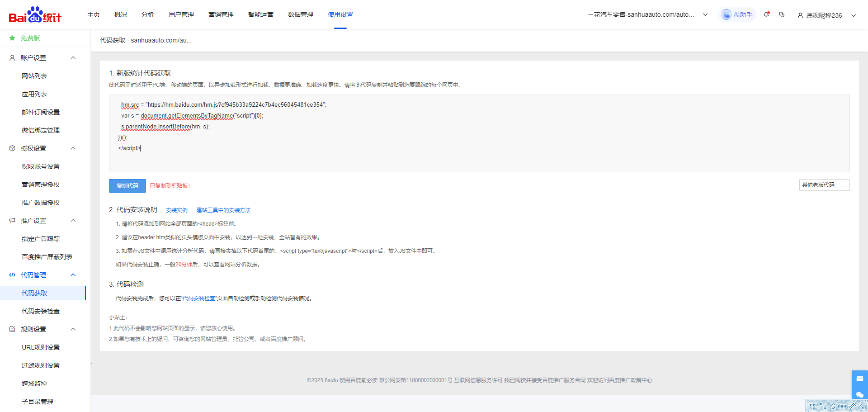
Task: Click the 免费版 star badge
Action: (x=12, y=38)
